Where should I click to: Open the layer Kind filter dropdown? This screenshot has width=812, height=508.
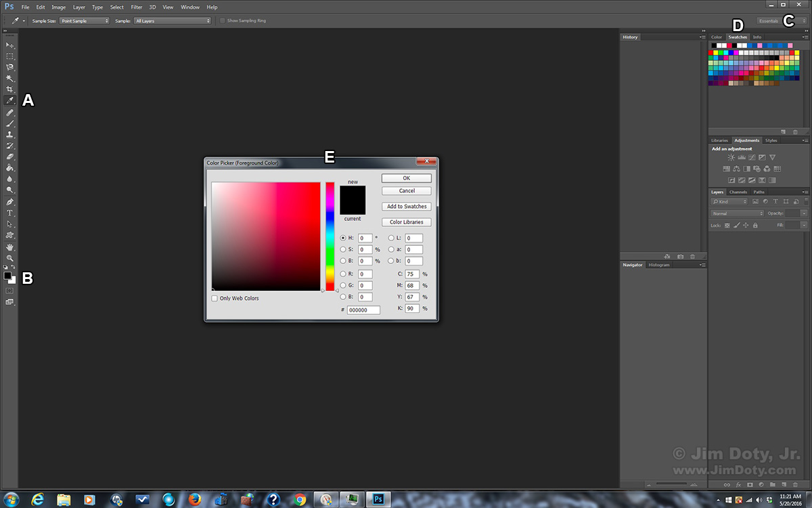point(729,202)
